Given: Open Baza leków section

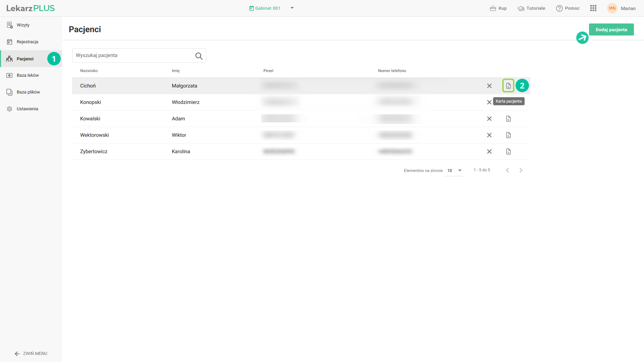Looking at the screenshot, I should tap(28, 75).
